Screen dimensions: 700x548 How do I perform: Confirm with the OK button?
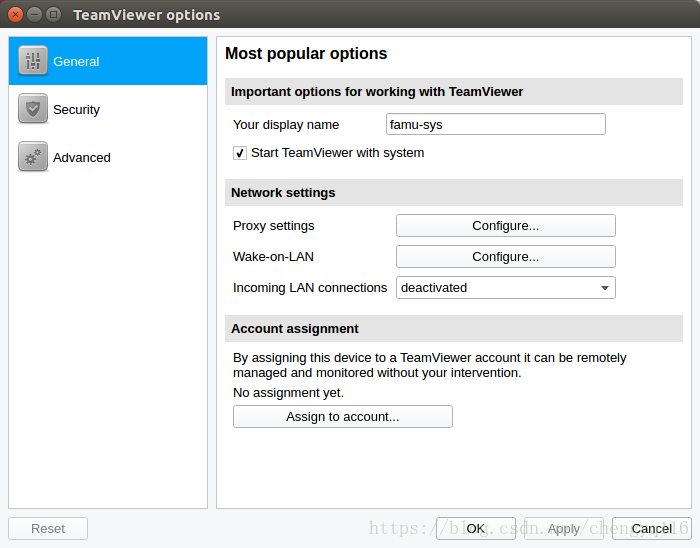tap(476, 529)
